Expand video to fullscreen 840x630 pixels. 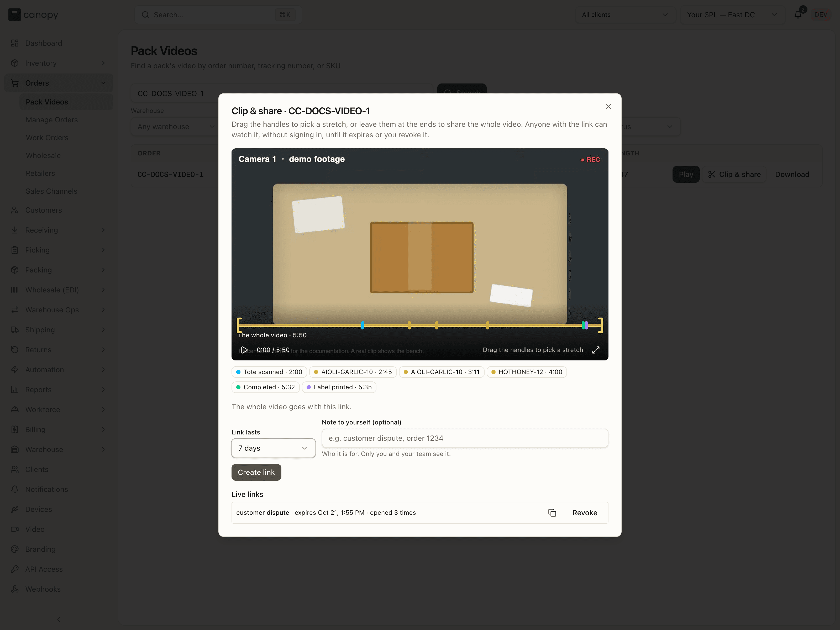pos(596,350)
